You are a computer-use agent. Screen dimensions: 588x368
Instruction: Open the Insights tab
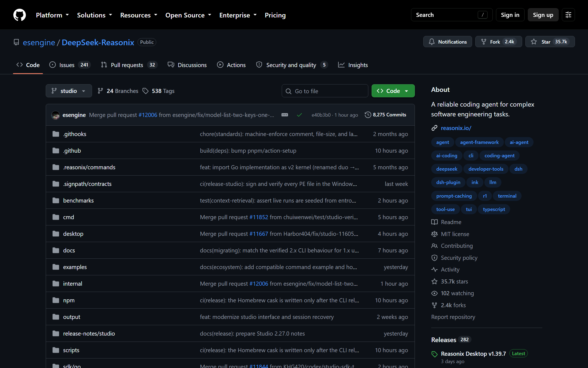click(353, 65)
